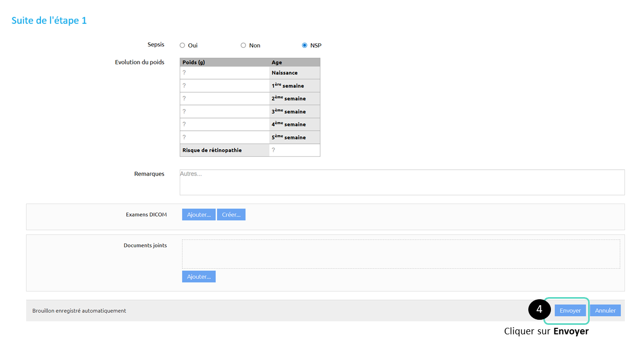Choose the NSP option for Sepsis
The width and height of the screenshot is (644, 362).
click(x=304, y=45)
